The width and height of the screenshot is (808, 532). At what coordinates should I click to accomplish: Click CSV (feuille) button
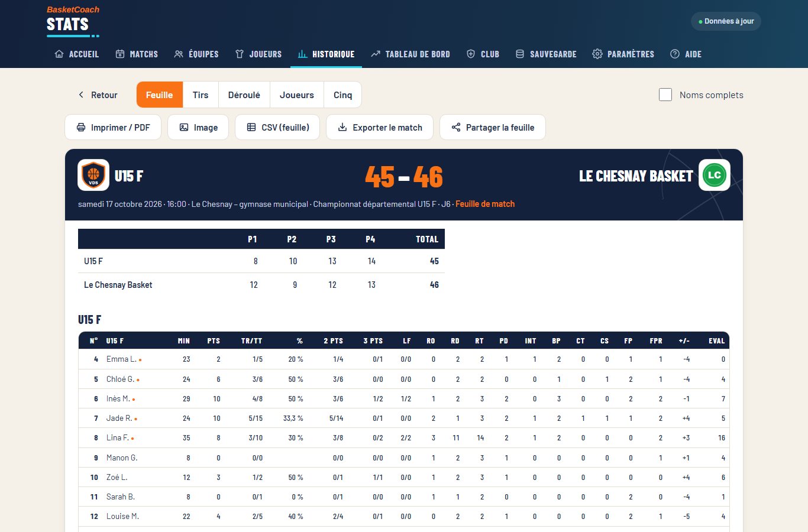277,127
